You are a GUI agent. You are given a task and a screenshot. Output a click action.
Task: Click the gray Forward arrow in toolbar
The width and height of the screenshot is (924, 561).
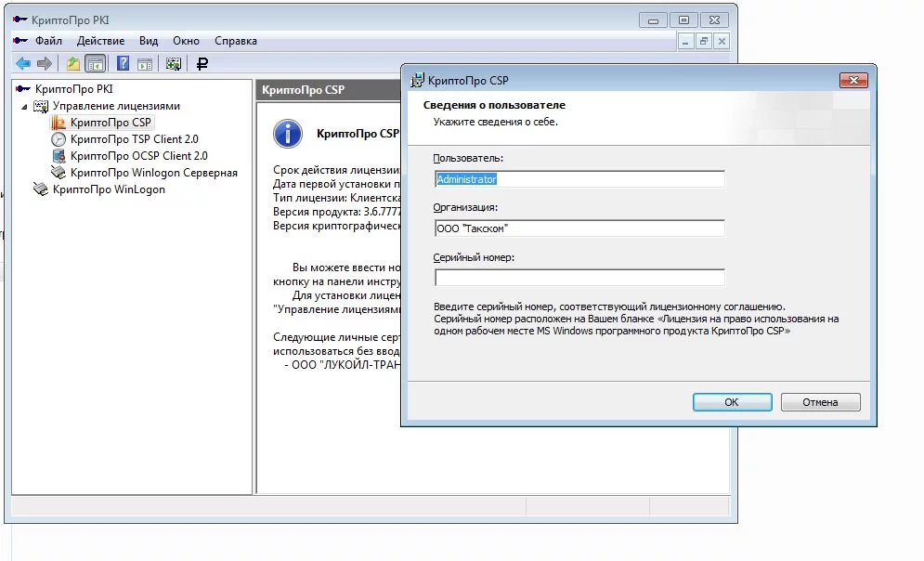point(45,64)
